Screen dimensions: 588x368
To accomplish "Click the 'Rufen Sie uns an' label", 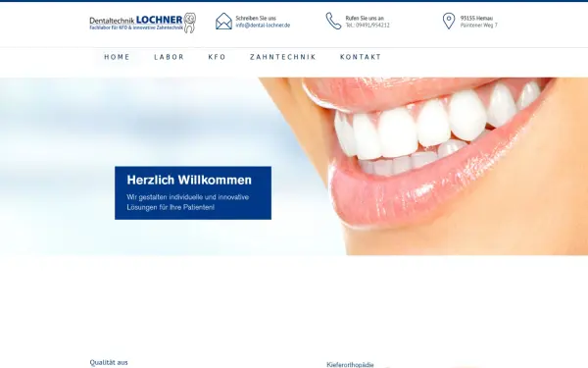I will [x=365, y=18].
